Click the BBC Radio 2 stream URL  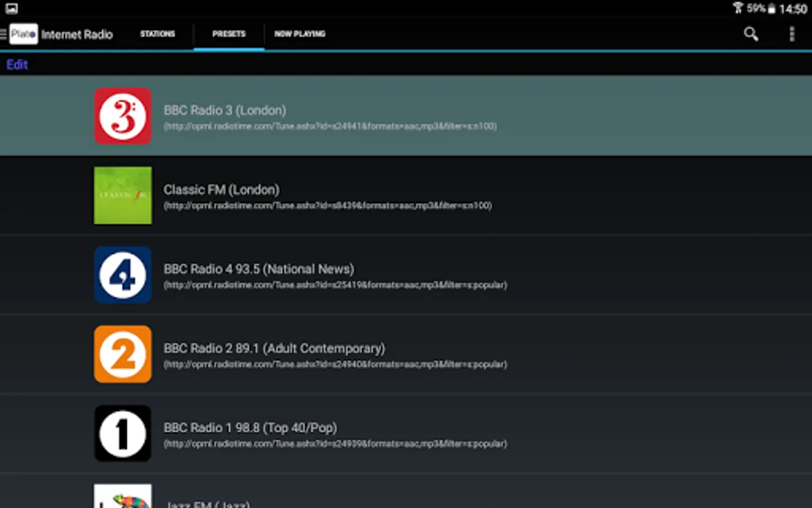pyautogui.click(x=336, y=365)
